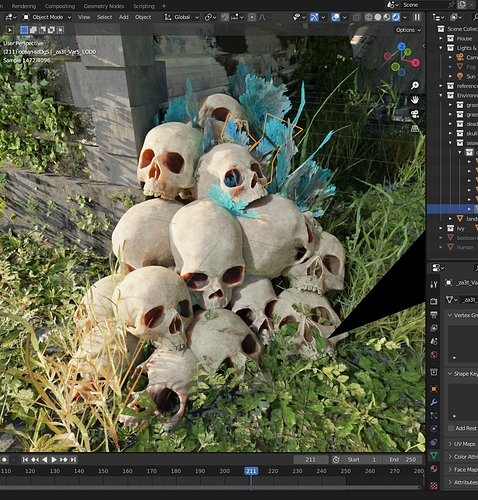This screenshot has height=500, width=478.
Task: Switch to the Rendering workspace tab
Action: (x=23, y=6)
